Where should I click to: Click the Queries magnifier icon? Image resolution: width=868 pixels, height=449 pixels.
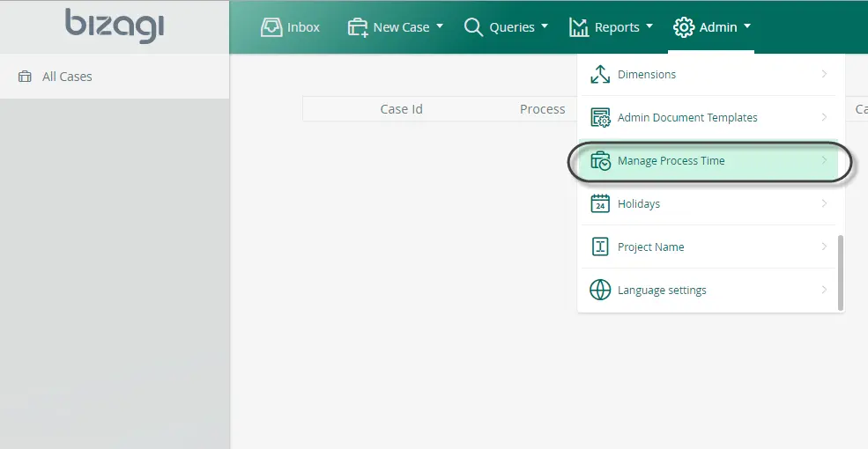tap(473, 27)
